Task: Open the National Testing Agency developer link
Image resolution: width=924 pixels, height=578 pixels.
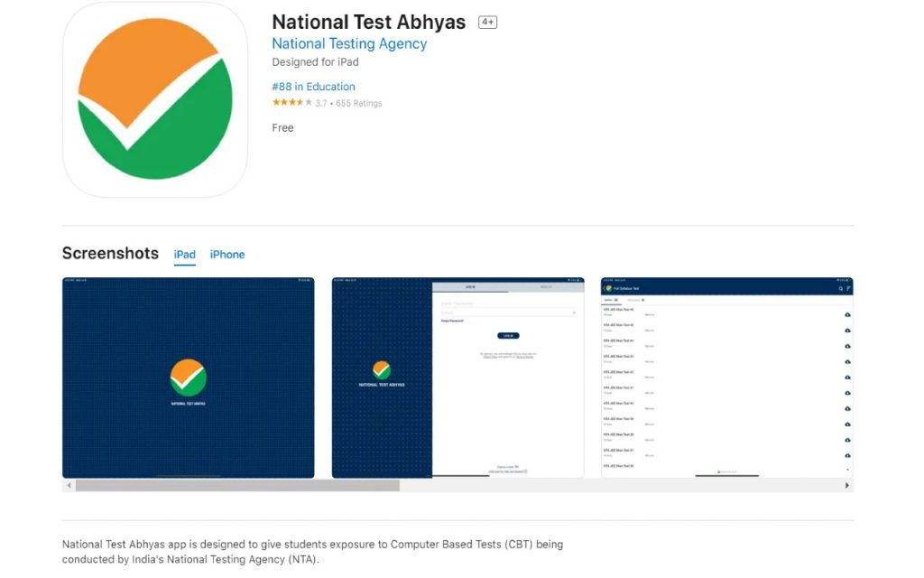Action: [349, 43]
